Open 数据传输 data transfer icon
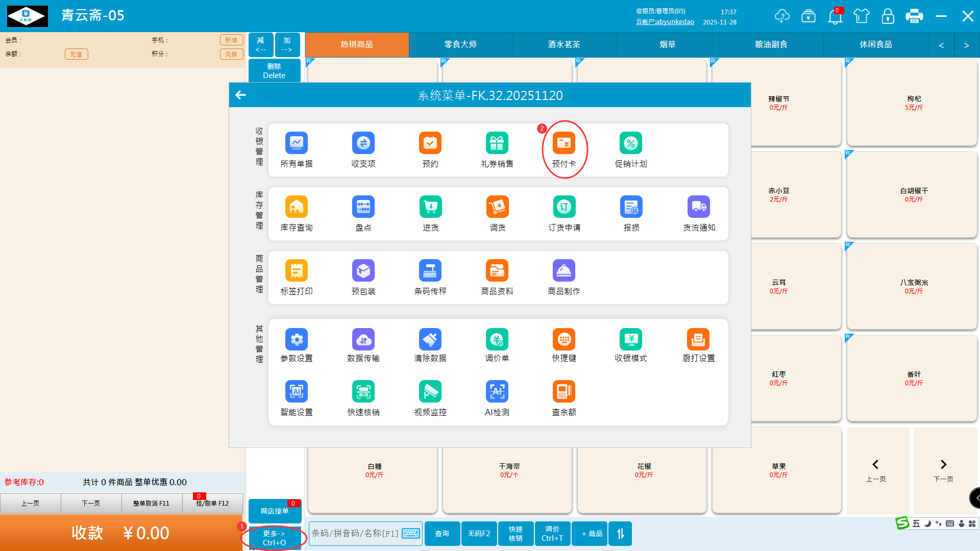 coord(363,340)
